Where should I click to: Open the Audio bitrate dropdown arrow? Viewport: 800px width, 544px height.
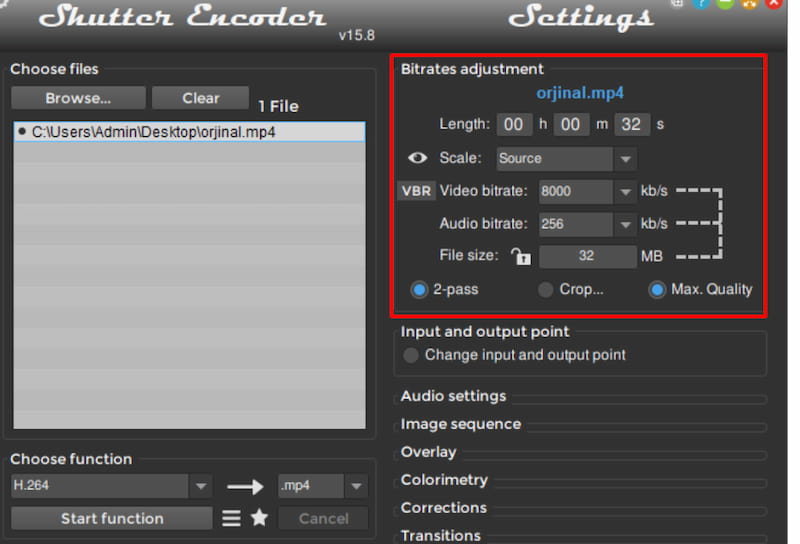pyautogui.click(x=625, y=225)
